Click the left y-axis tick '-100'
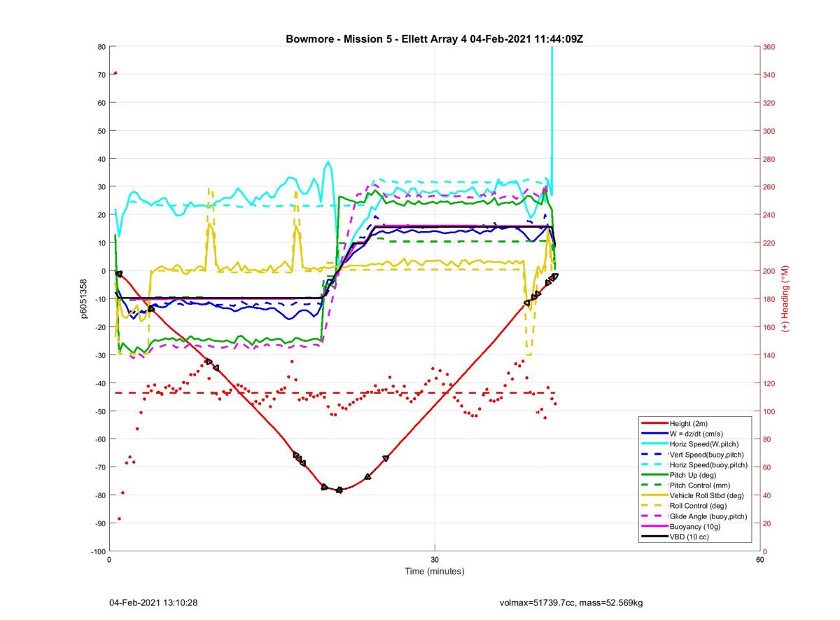 click(97, 551)
